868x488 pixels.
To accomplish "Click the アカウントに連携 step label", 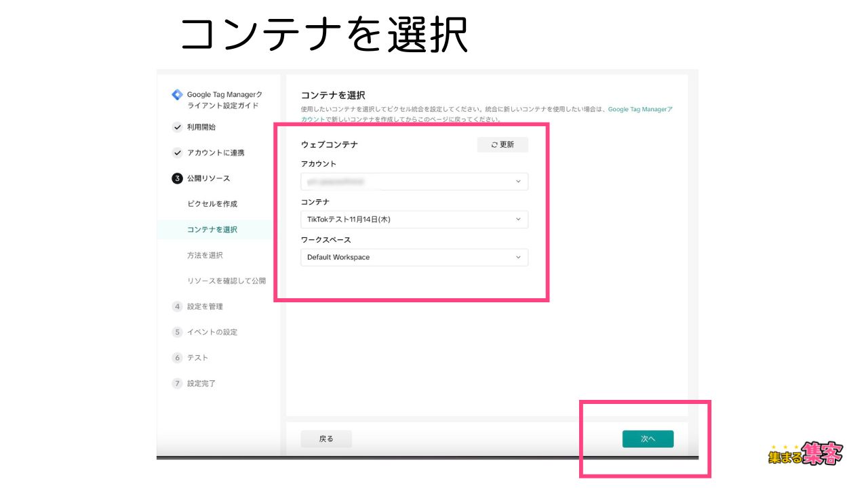I will coord(215,152).
